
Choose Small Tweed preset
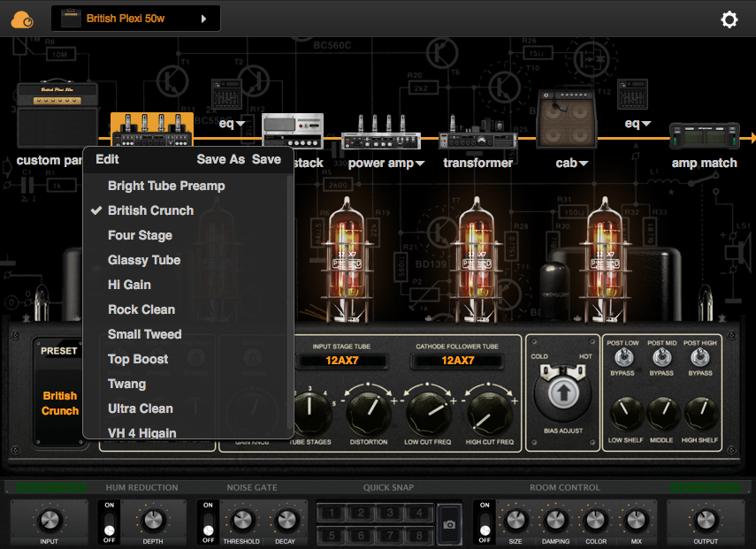186,334
